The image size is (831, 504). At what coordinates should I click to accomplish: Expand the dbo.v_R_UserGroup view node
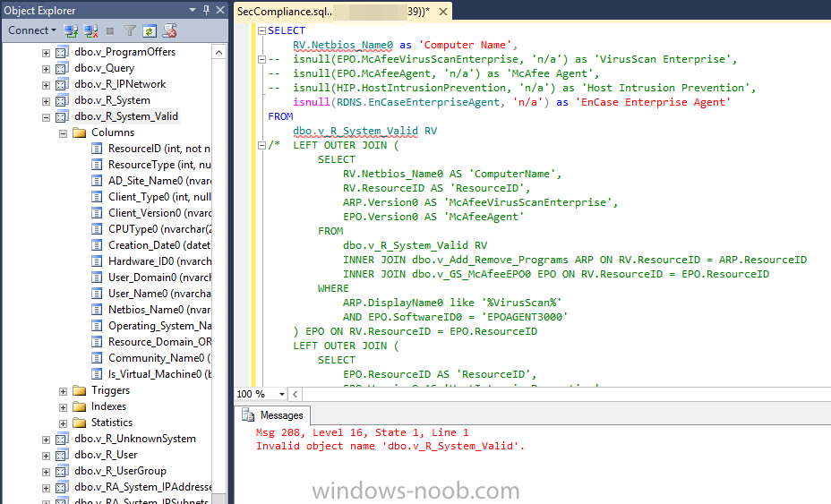click(46, 472)
